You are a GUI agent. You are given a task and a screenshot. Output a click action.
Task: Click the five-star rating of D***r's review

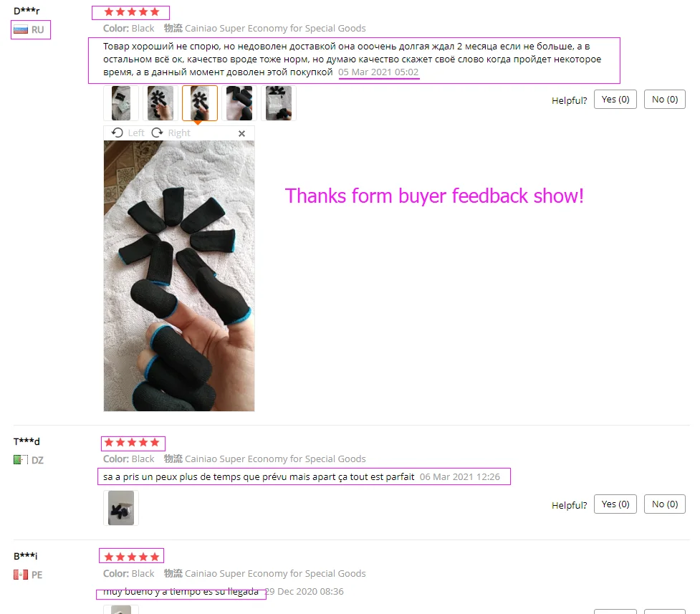point(131,12)
